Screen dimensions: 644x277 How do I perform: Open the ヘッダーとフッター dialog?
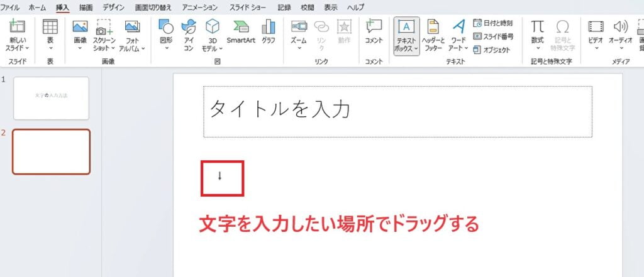(433, 35)
